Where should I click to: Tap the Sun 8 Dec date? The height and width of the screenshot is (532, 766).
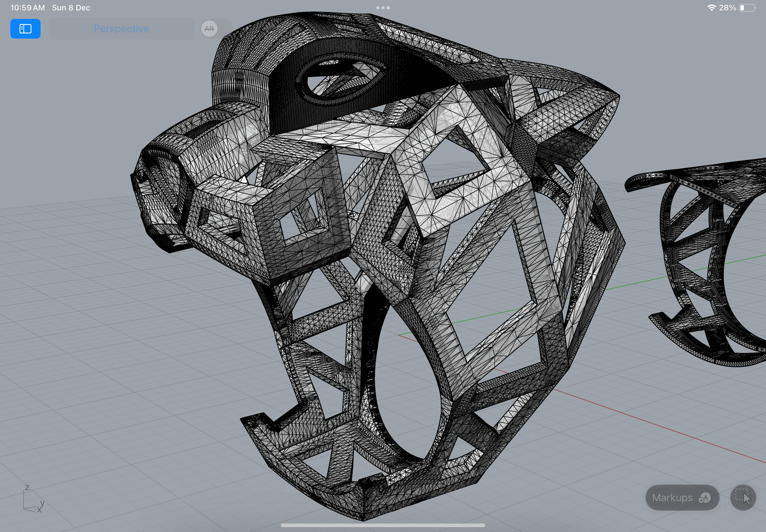71,7
